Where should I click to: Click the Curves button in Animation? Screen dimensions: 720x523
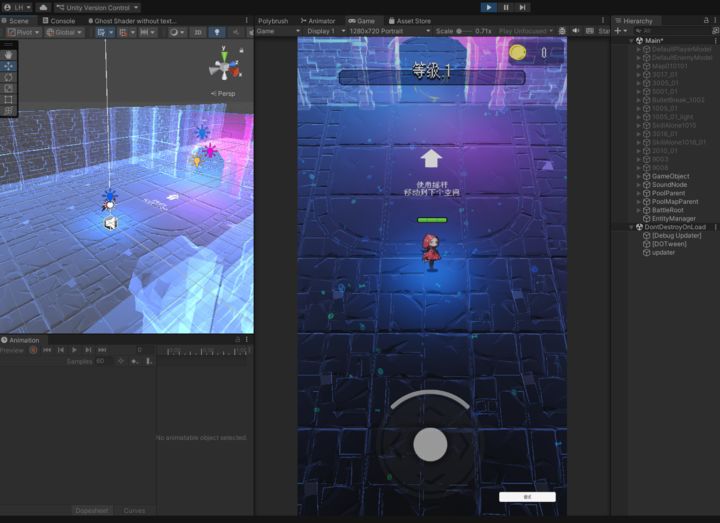click(x=134, y=510)
